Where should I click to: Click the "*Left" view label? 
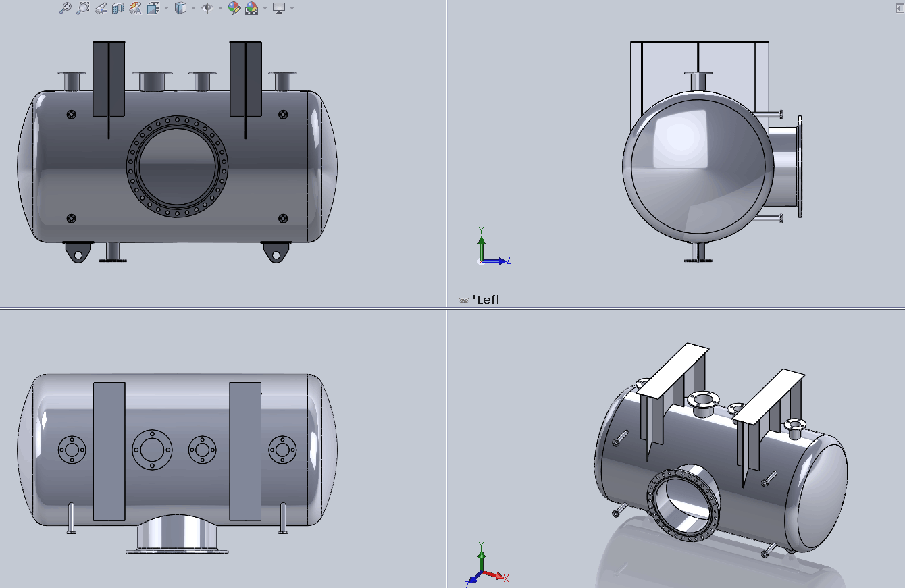tap(486, 300)
